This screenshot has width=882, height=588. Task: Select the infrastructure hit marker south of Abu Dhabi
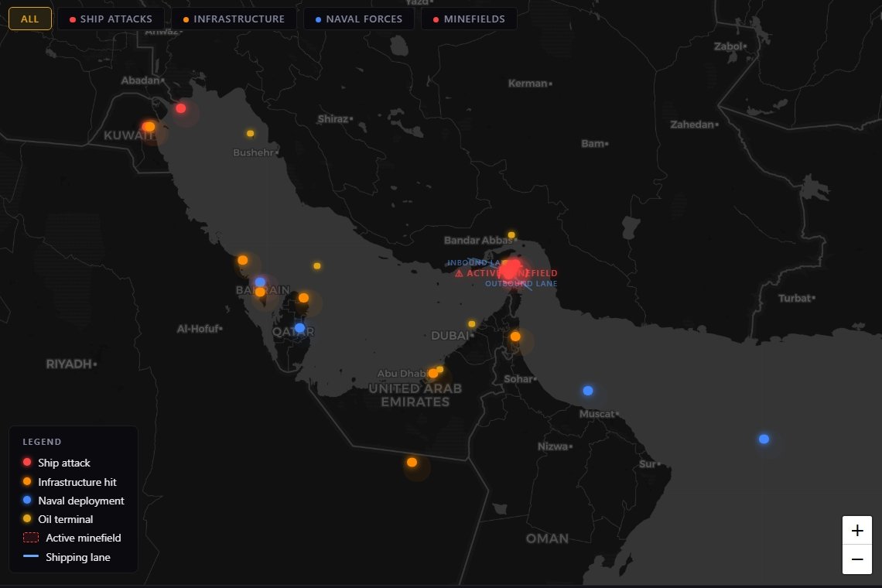click(x=413, y=463)
